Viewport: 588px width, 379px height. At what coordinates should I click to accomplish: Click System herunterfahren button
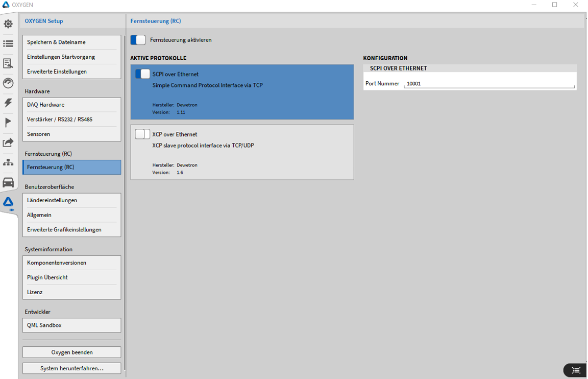point(72,368)
